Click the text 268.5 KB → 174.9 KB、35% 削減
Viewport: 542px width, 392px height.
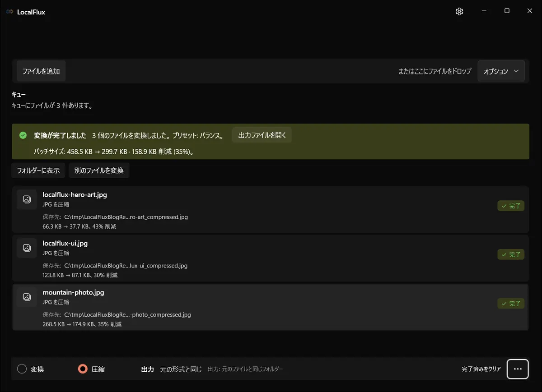82,324
